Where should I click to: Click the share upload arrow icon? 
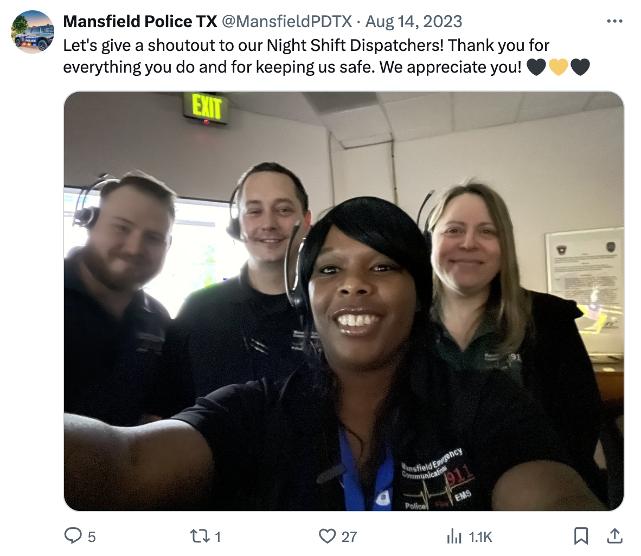tap(614, 536)
